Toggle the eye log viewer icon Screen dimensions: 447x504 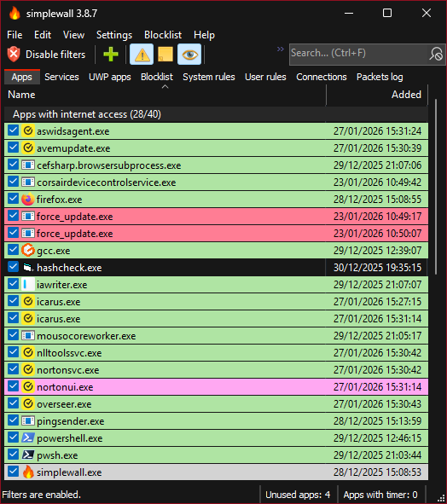coord(189,55)
